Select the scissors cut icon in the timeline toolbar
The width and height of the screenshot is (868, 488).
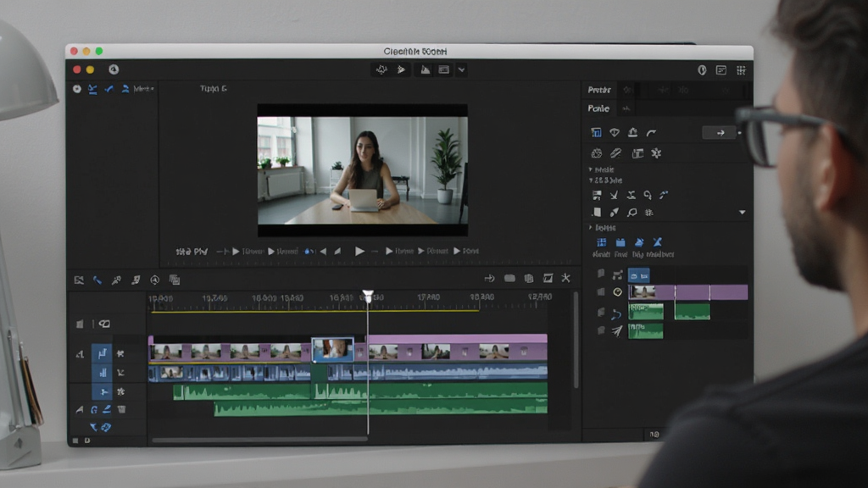[x=565, y=278]
